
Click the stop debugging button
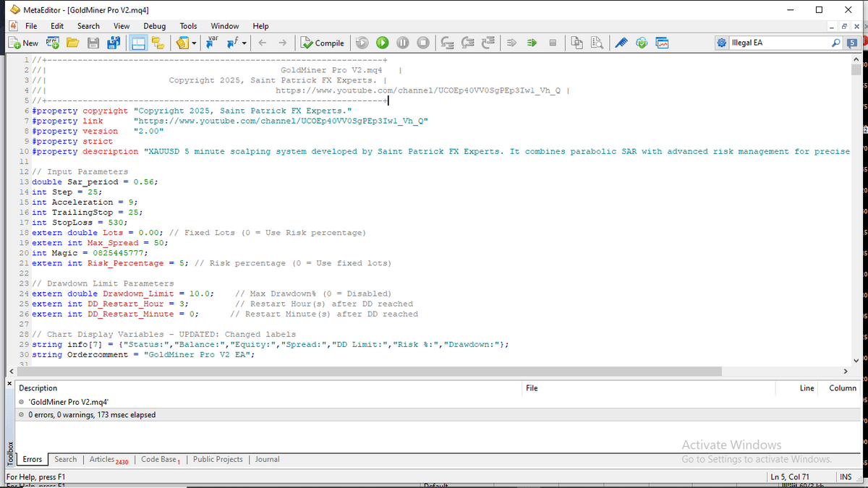(x=423, y=43)
